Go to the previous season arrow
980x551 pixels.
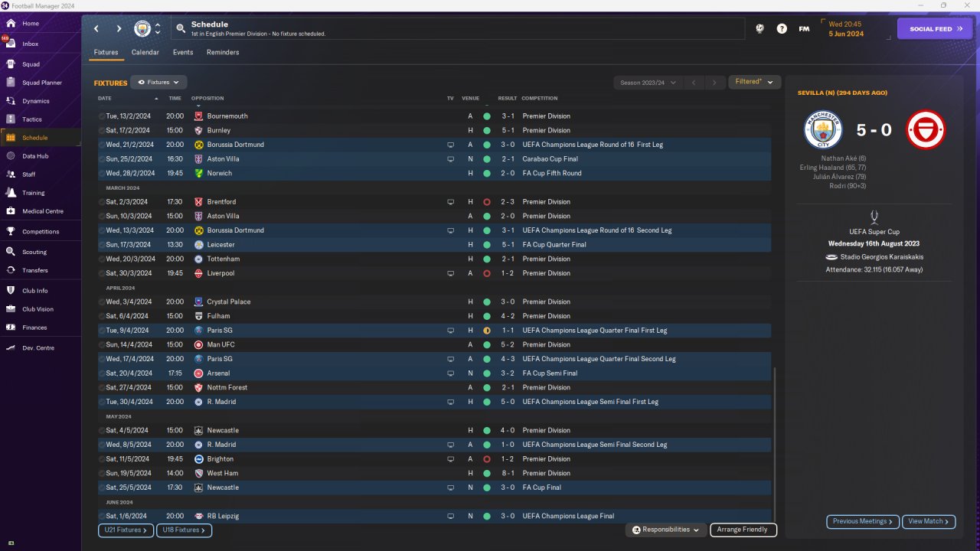coord(694,83)
